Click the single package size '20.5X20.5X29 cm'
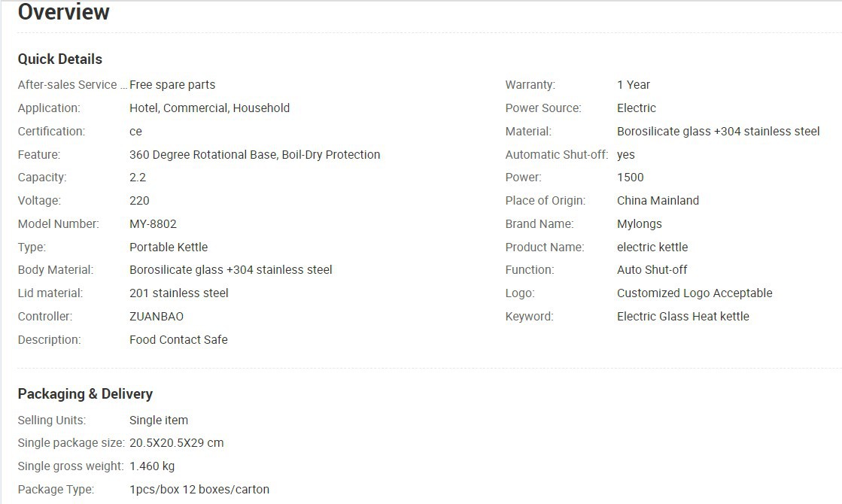The image size is (842, 504). [x=176, y=442]
